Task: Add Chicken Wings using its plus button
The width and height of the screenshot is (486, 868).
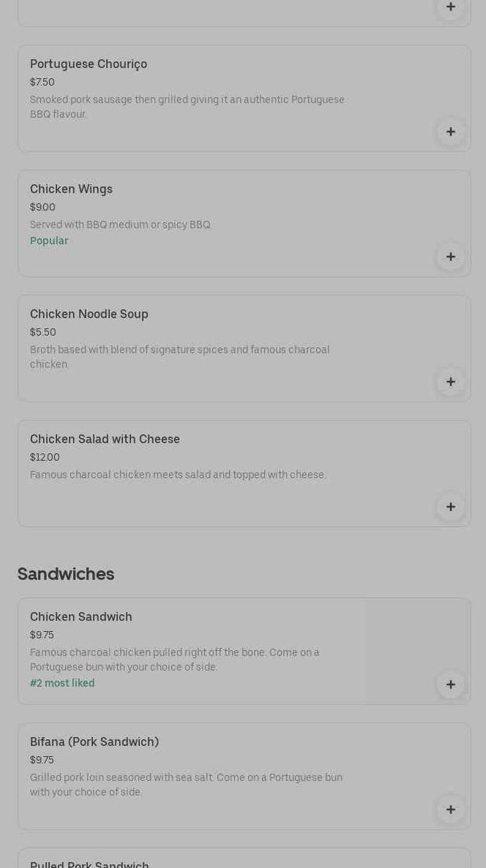Action: 450,257
